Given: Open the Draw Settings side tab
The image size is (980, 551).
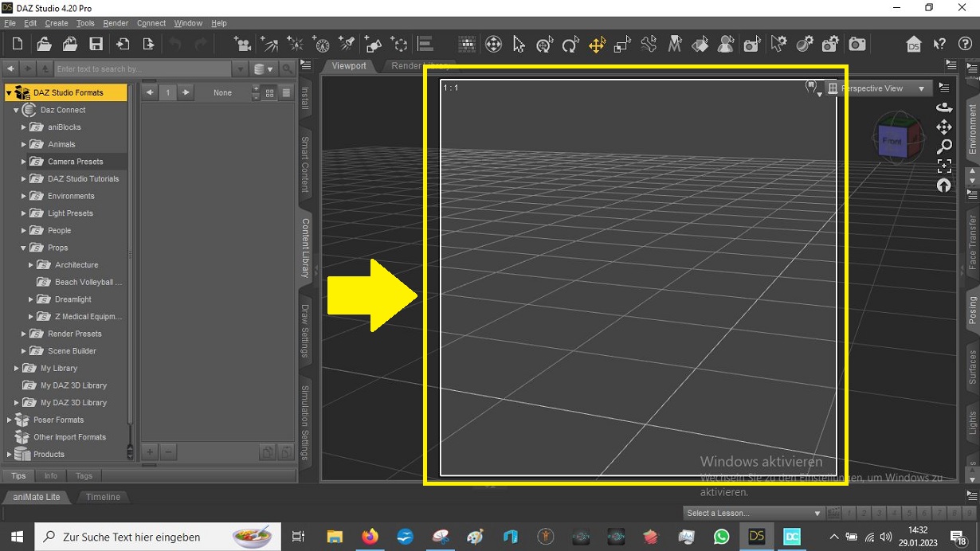Looking at the screenshot, I should click(305, 330).
